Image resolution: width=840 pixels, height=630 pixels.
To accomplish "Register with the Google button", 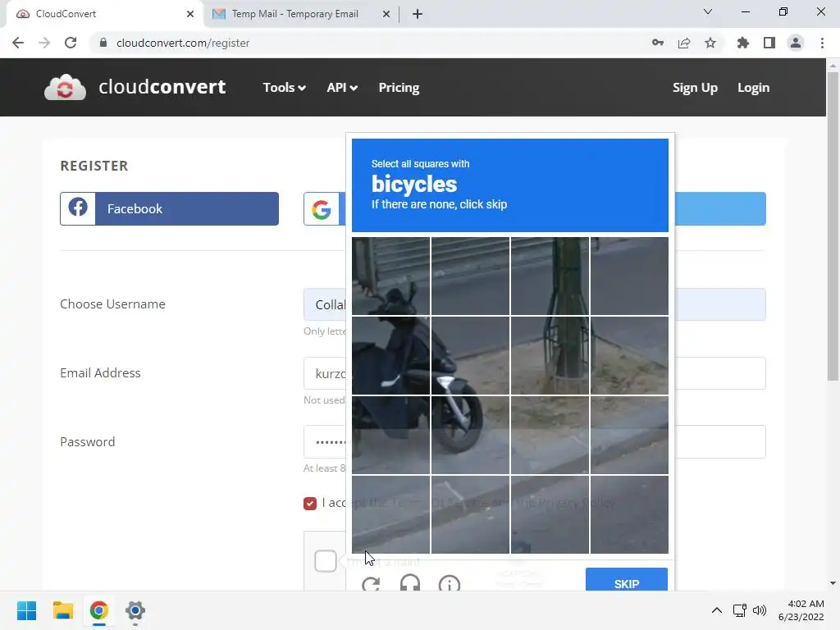I will pyautogui.click(x=325, y=208).
